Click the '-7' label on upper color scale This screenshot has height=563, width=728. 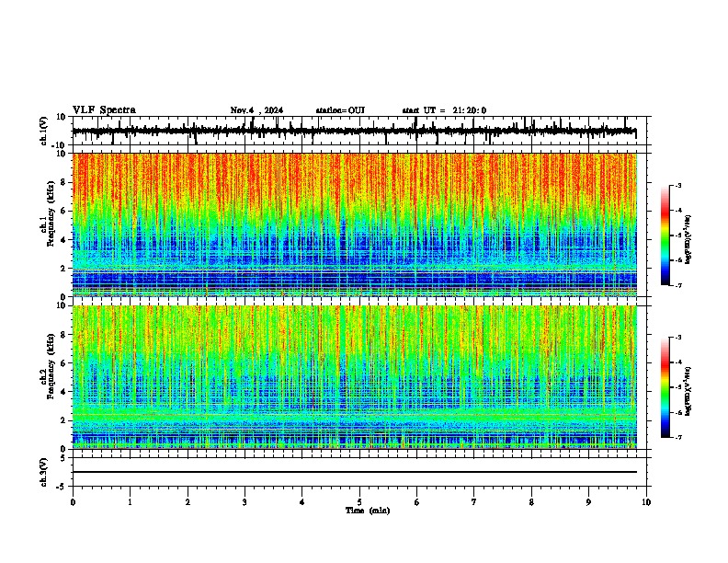click(678, 285)
